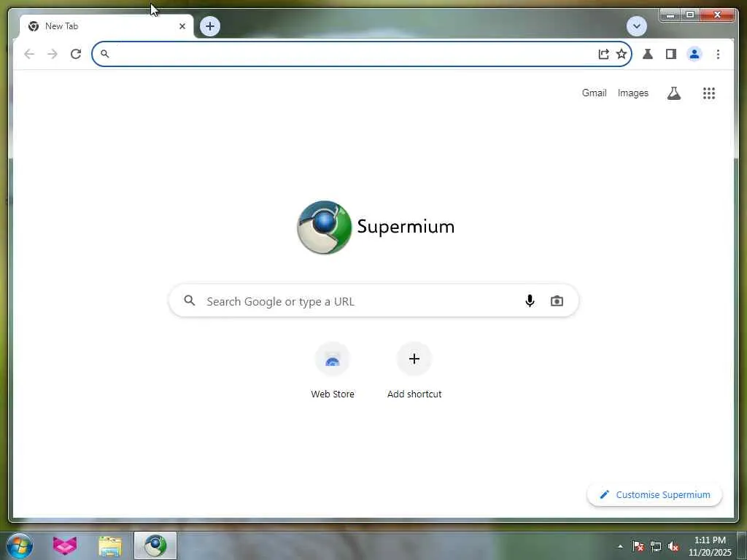Viewport: 747px width, 560px height.
Task: Click Add shortcut tile
Action: tap(414, 370)
